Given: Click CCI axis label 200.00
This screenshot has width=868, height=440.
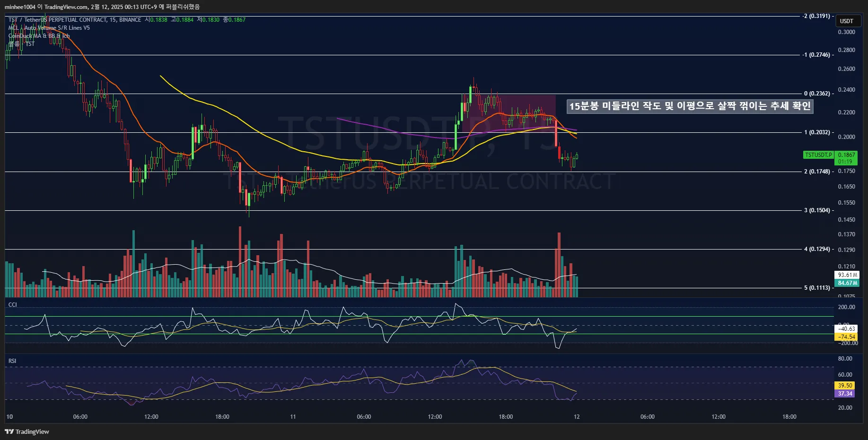Looking at the screenshot, I should coord(847,307).
